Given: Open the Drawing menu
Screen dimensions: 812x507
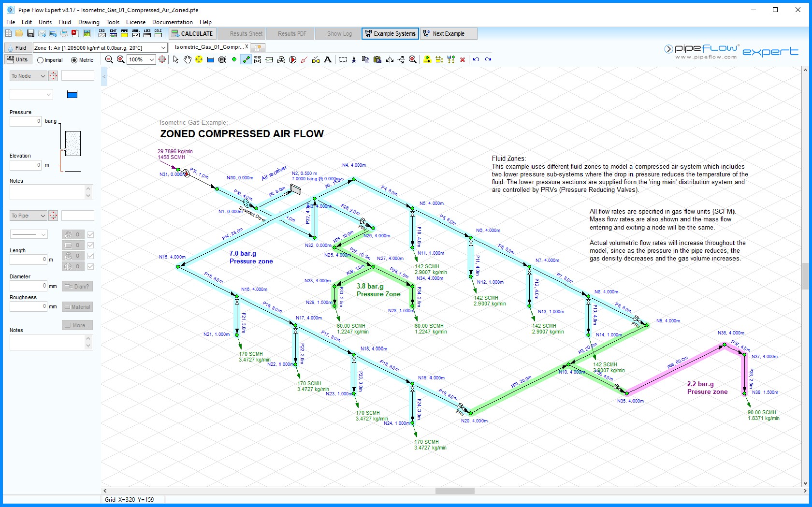Looking at the screenshot, I should pos(89,22).
